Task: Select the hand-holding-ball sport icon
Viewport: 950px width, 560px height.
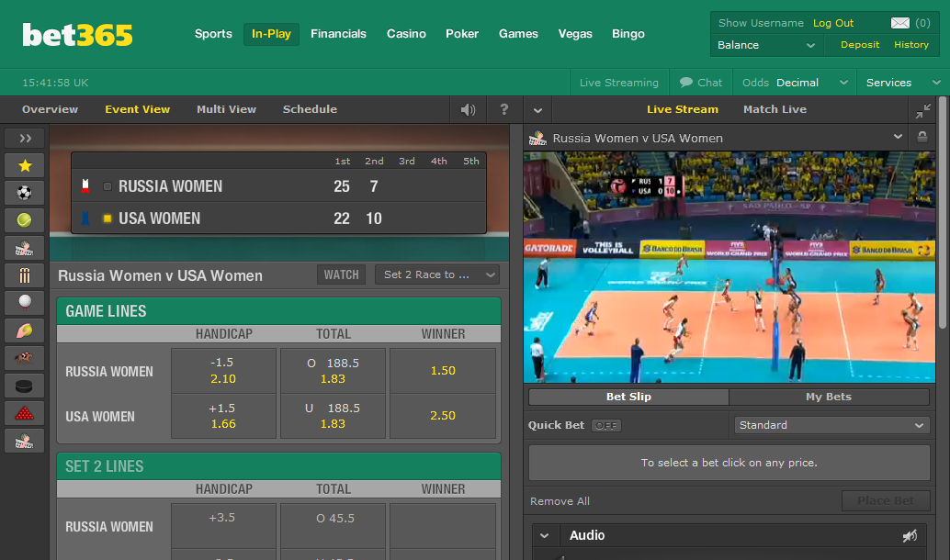Action: pyautogui.click(x=25, y=330)
